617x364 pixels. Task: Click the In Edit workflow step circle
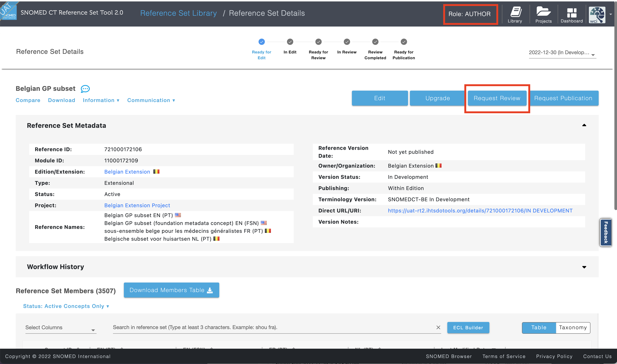tap(290, 42)
